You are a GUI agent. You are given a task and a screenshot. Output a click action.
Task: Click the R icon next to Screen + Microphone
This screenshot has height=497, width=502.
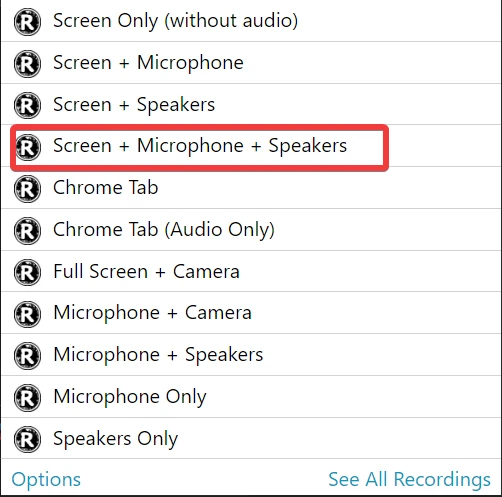click(x=27, y=64)
